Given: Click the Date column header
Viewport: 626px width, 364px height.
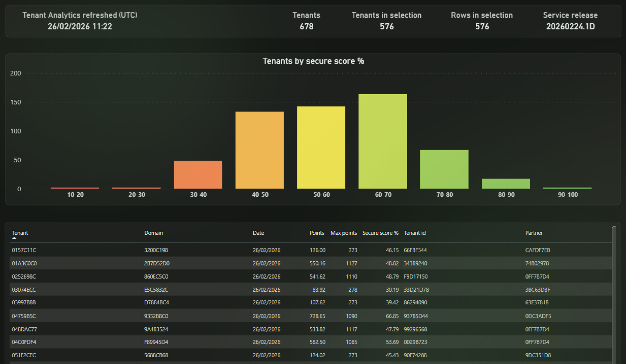Looking at the screenshot, I should 258,233.
